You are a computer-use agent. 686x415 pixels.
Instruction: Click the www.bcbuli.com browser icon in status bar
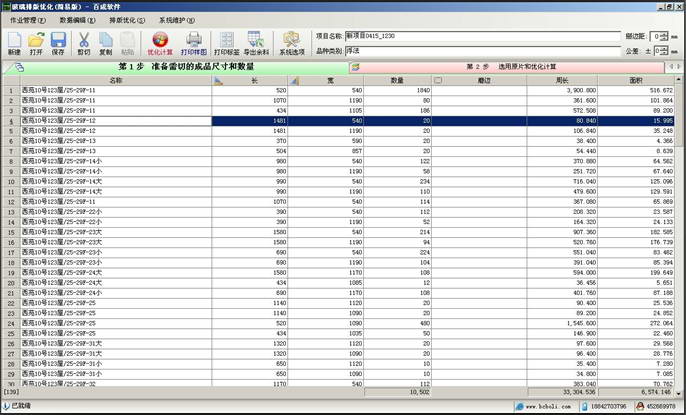519,406
